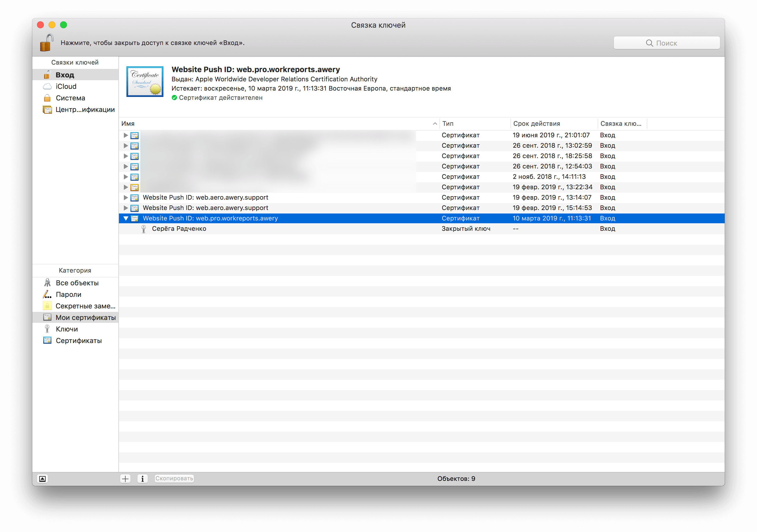This screenshot has width=757, height=532.
Task: Open the Ключи category
Action: 67,329
